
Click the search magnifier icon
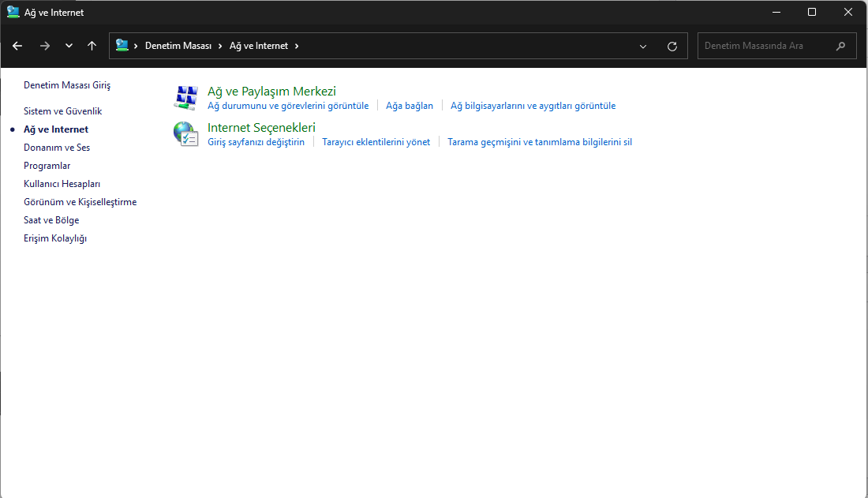tap(841, 46)
